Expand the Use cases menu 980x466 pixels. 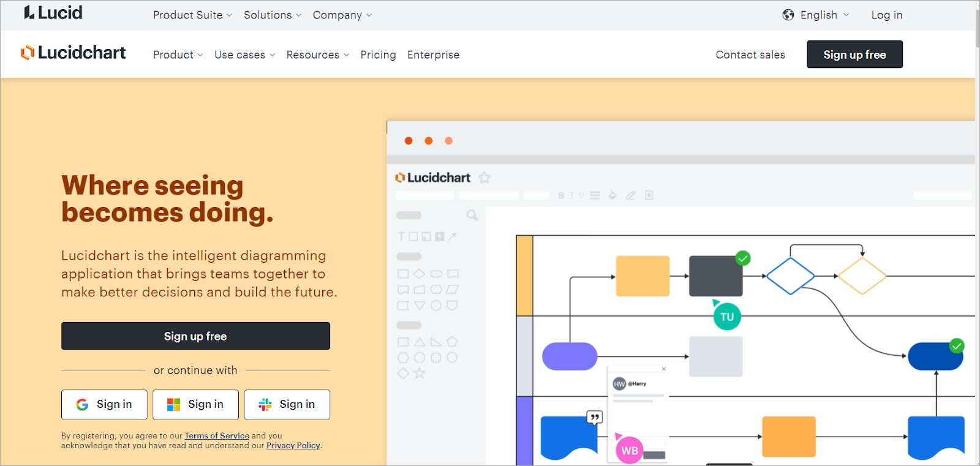(x=245, y=54)
